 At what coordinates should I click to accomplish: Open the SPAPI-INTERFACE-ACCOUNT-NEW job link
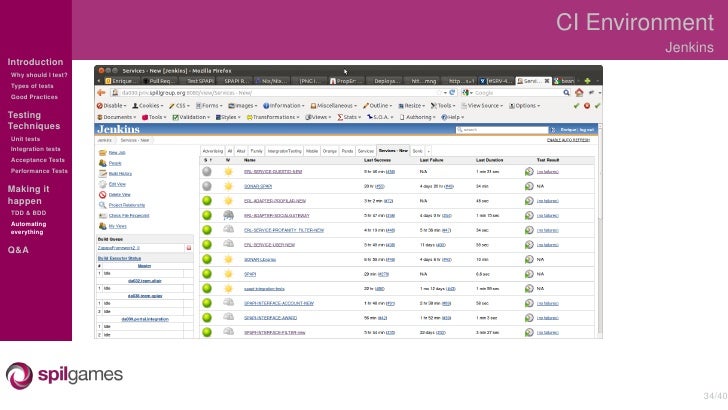tap(279, 303)
